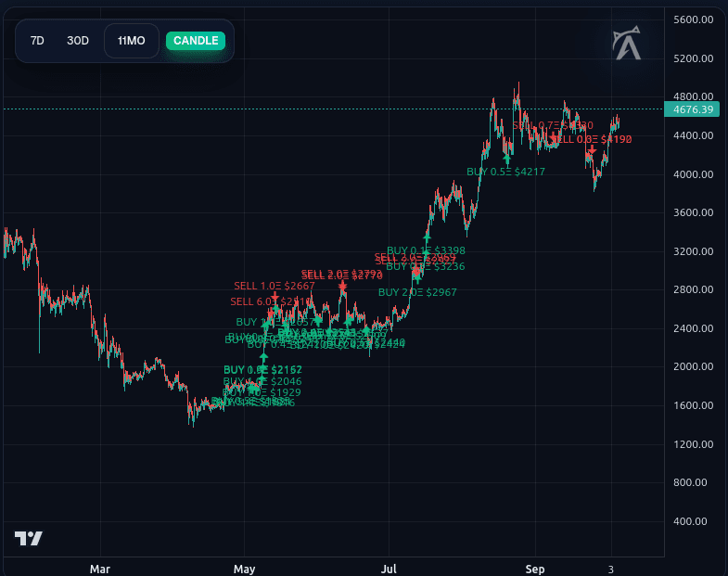Toggle the CANDLE chart mode
The width and height of the screenshot is (728, 576).
tap(196, 41)
